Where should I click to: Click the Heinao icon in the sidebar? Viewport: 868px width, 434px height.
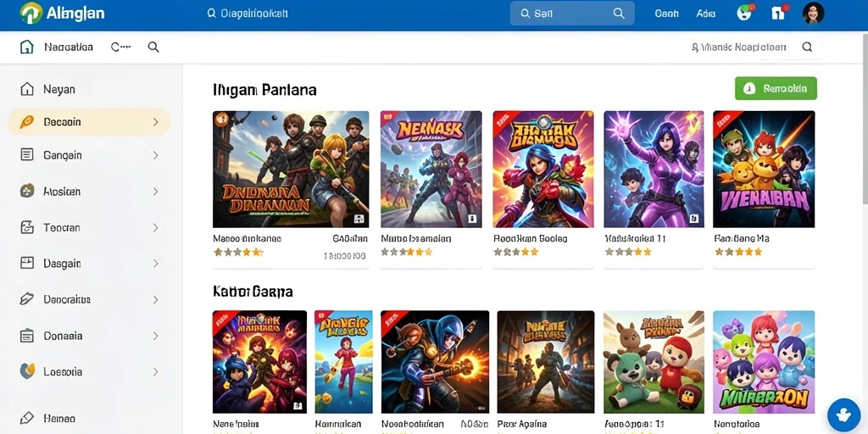26,418
